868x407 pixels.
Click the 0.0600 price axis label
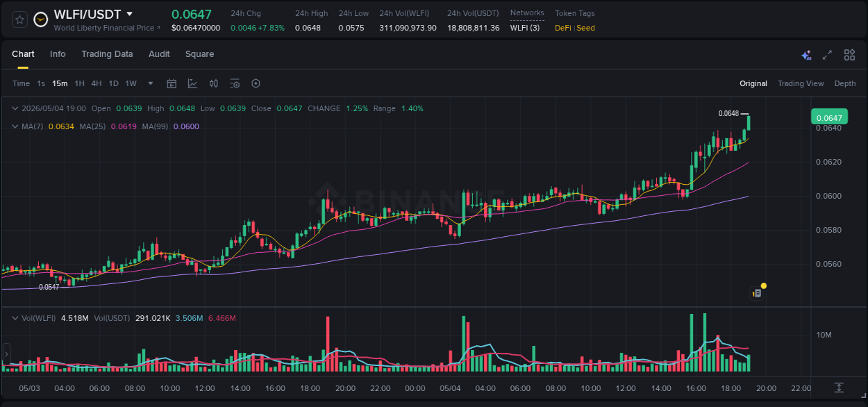(x=829, y=196)
